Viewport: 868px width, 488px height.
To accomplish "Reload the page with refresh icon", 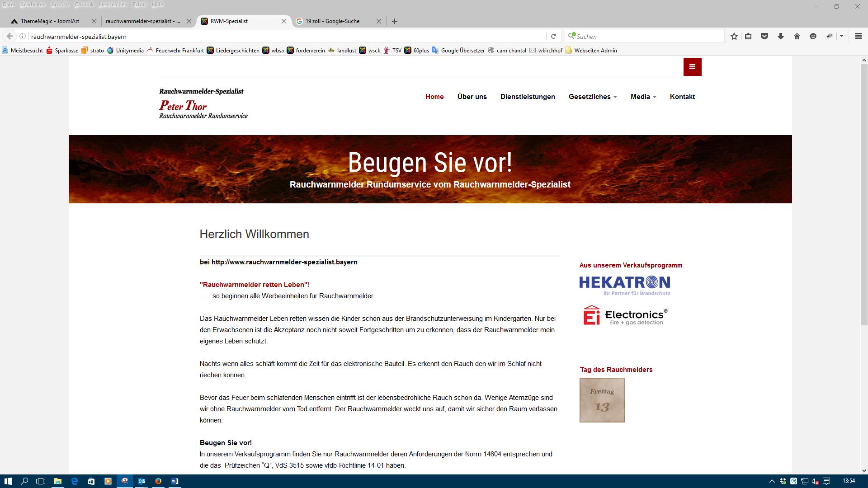I will point(553,37).
